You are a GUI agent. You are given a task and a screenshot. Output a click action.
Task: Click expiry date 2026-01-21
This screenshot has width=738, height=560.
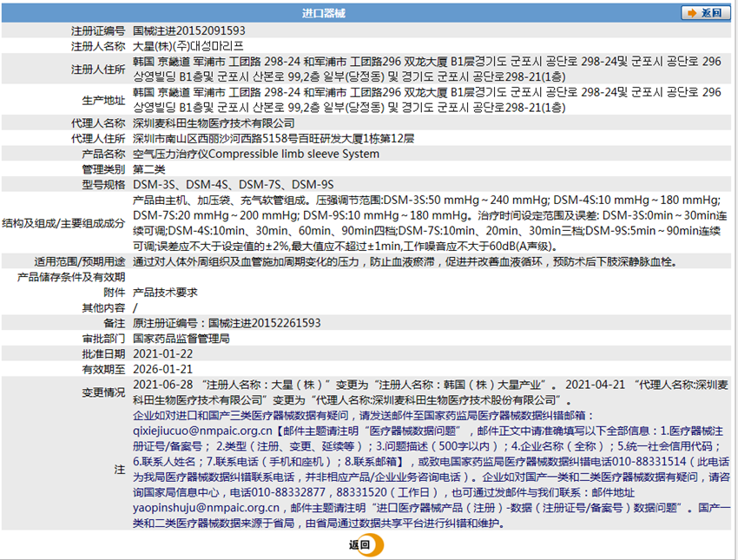[163, 369]
